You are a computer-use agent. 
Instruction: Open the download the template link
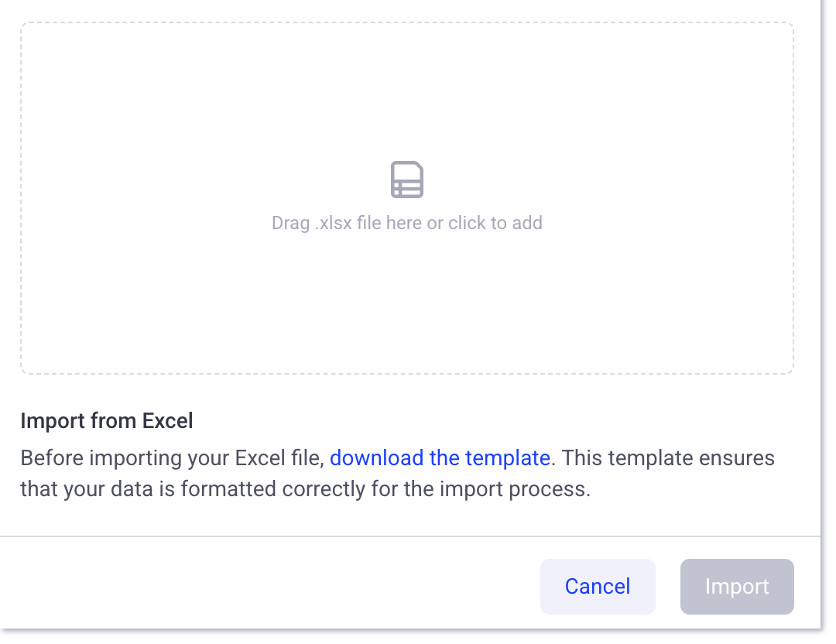[x=440, y=458]
